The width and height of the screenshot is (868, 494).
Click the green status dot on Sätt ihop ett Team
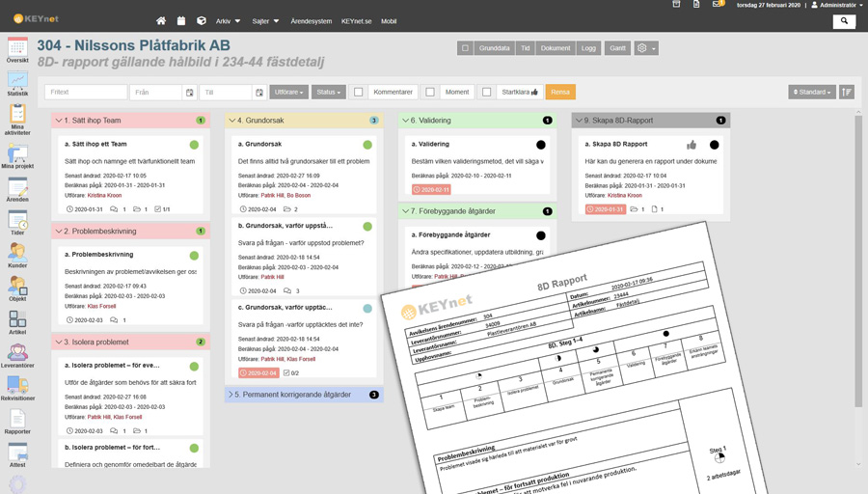click(x=194, y=145)
